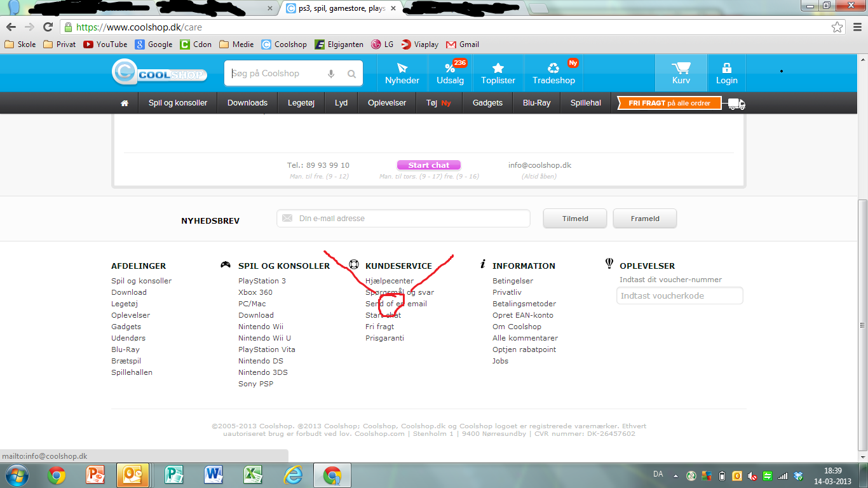Open Jobs footer link
The image size is (868, 488).
click(x=500, y=361)
